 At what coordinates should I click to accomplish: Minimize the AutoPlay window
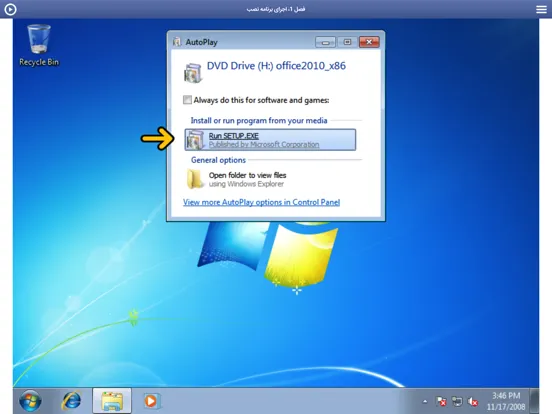(325, 42)
